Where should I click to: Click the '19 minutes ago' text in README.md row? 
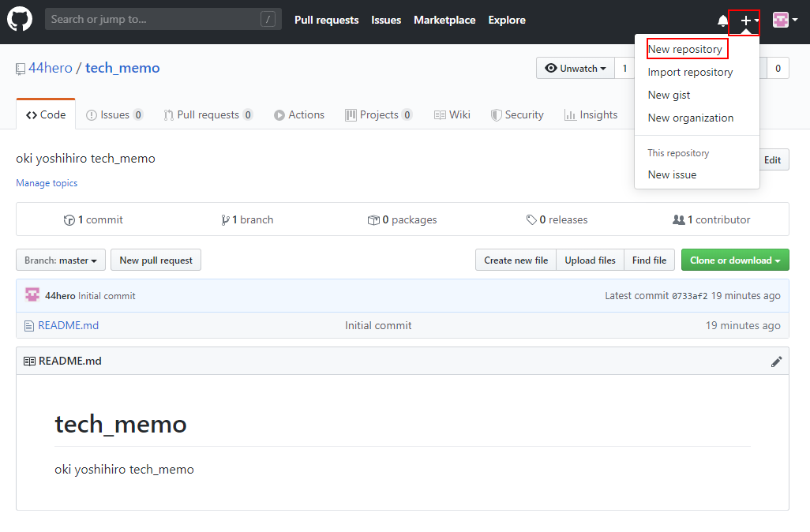pos(743,325)
